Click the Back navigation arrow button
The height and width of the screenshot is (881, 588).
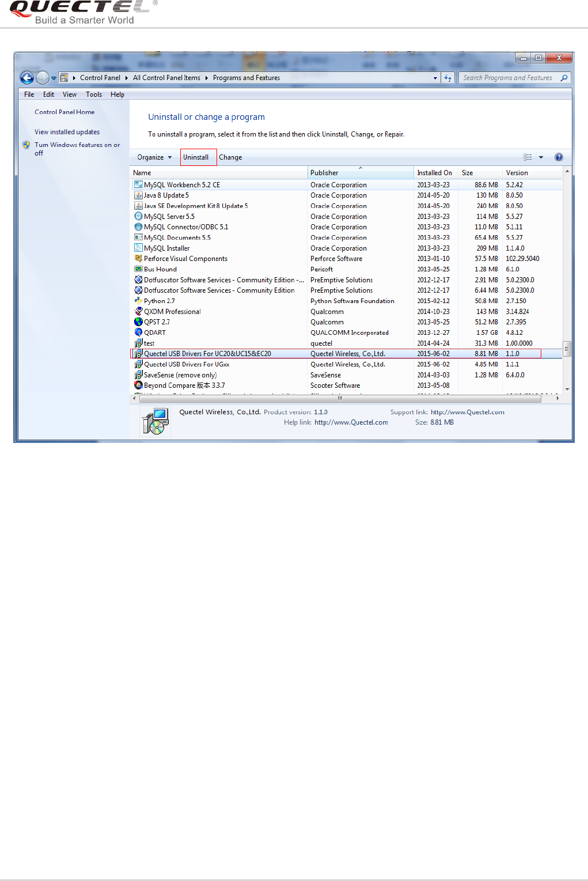[x=26, y=78]
